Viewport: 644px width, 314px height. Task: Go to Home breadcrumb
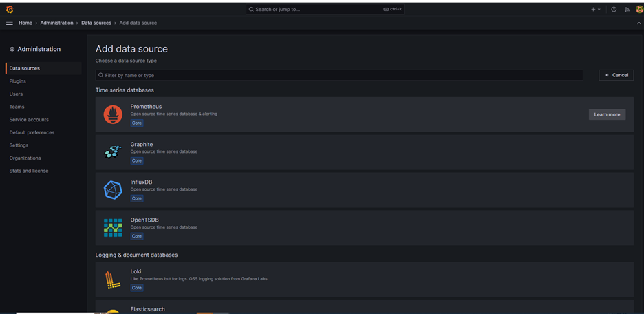pyautogui.click(x=25, y=23)
